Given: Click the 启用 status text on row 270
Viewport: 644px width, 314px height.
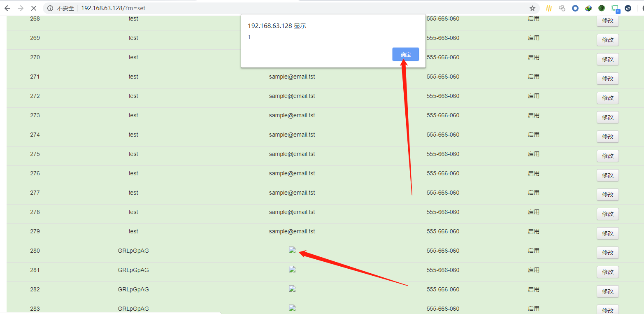Looking at the screenshot, I should (x=533, y=57).
